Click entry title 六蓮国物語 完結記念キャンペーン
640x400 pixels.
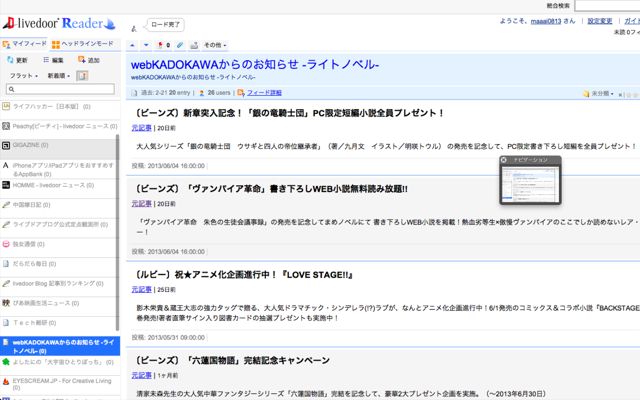coord(233,360)
